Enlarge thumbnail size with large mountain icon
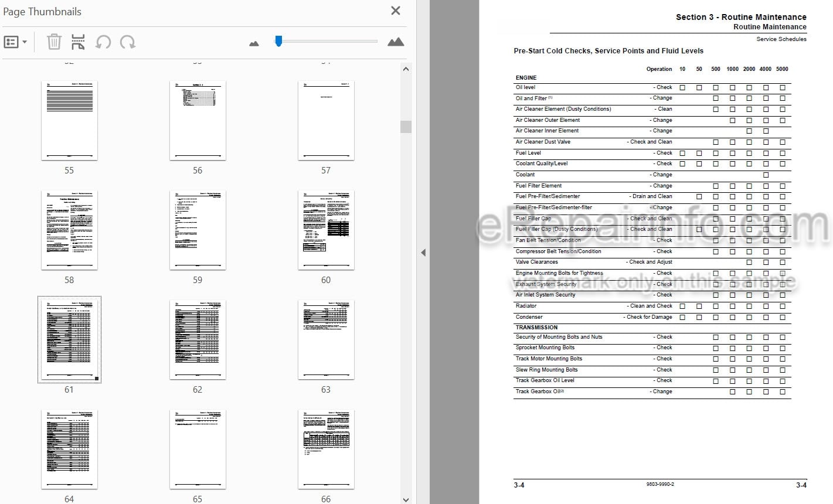Screen dimensions: 833x504 396,42
